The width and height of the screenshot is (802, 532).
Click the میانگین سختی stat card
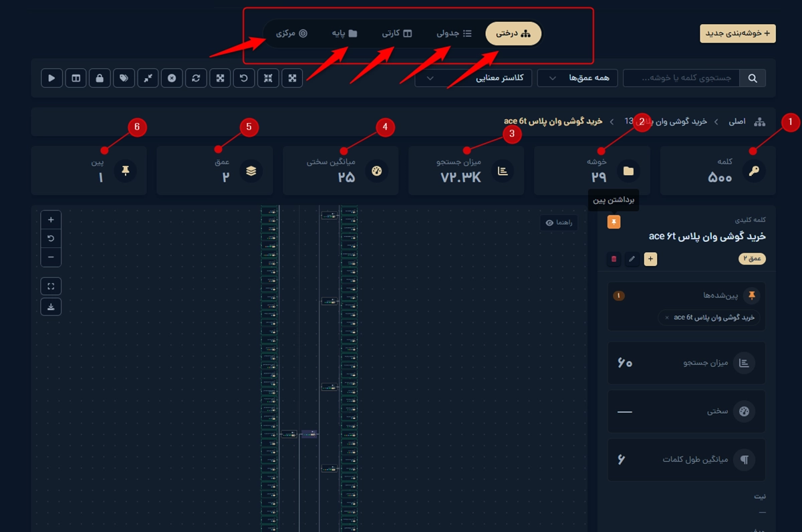tap(340, 170)
